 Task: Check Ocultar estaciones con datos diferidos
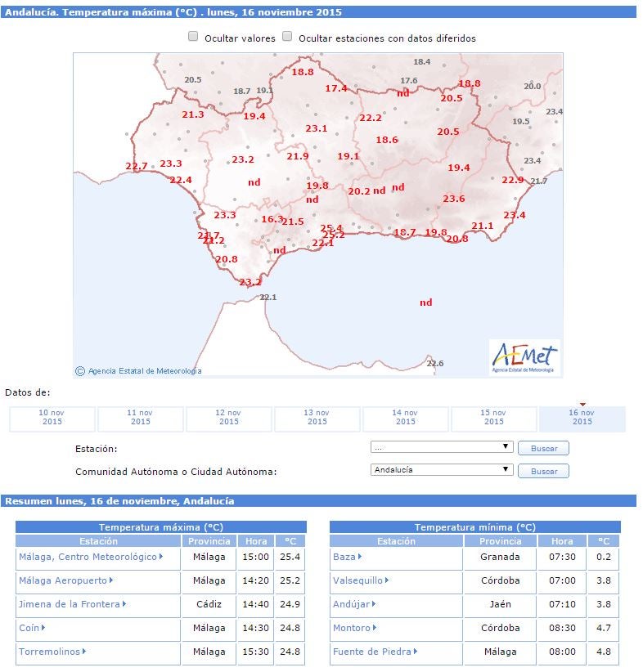287,37
